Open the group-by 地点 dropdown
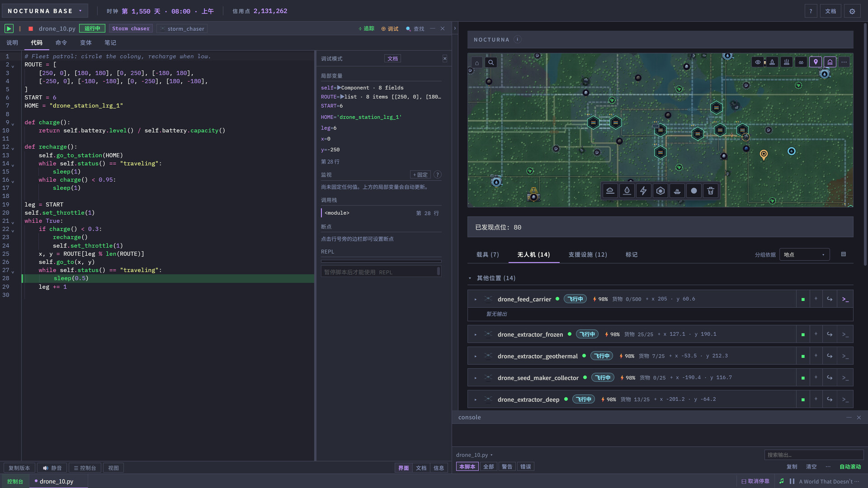The width and height of the screenshot is (868, 488). point(804,254)
